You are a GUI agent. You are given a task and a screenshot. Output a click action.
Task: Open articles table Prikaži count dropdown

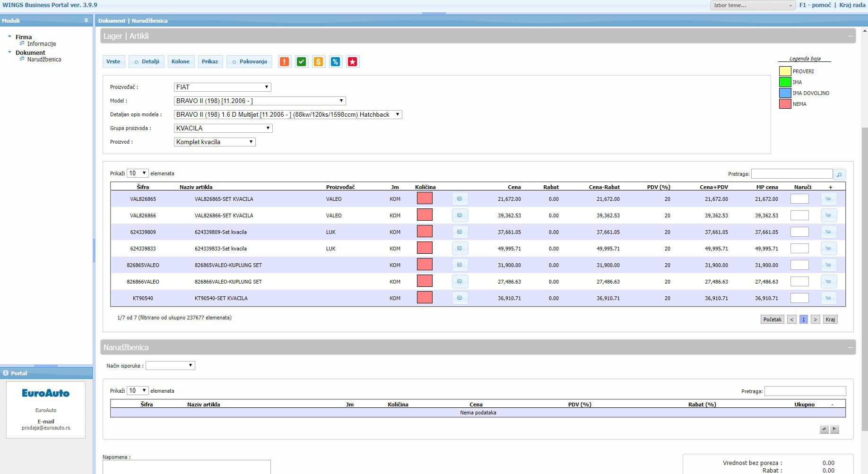pyautogui.click(x=138, y=173)
